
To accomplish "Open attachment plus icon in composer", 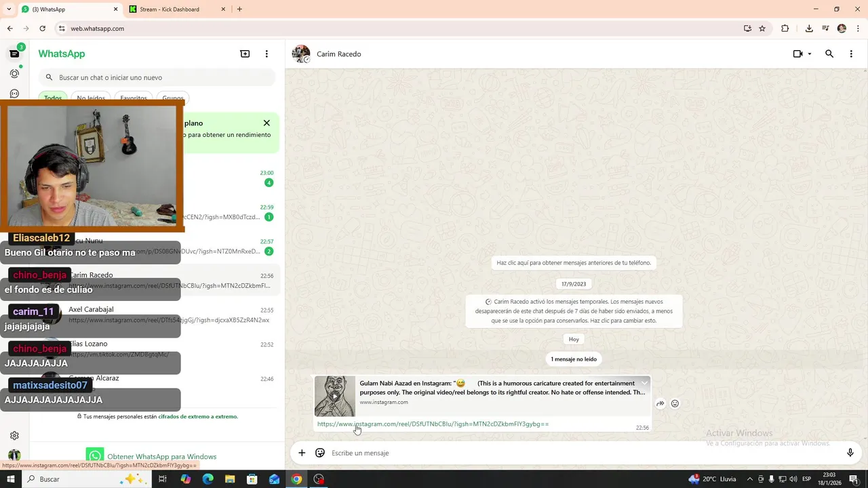I will [302, 453].
